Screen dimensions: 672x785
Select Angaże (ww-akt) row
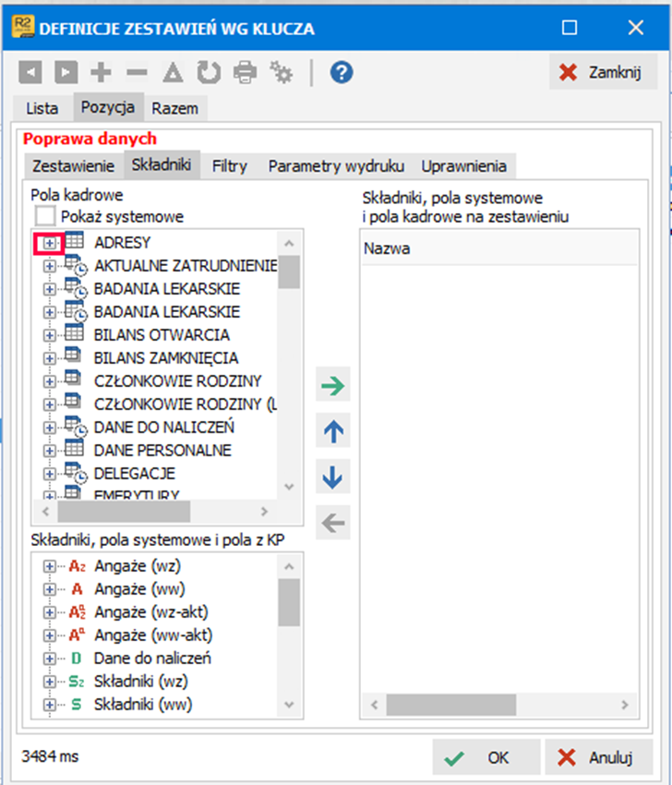point(154,635)
